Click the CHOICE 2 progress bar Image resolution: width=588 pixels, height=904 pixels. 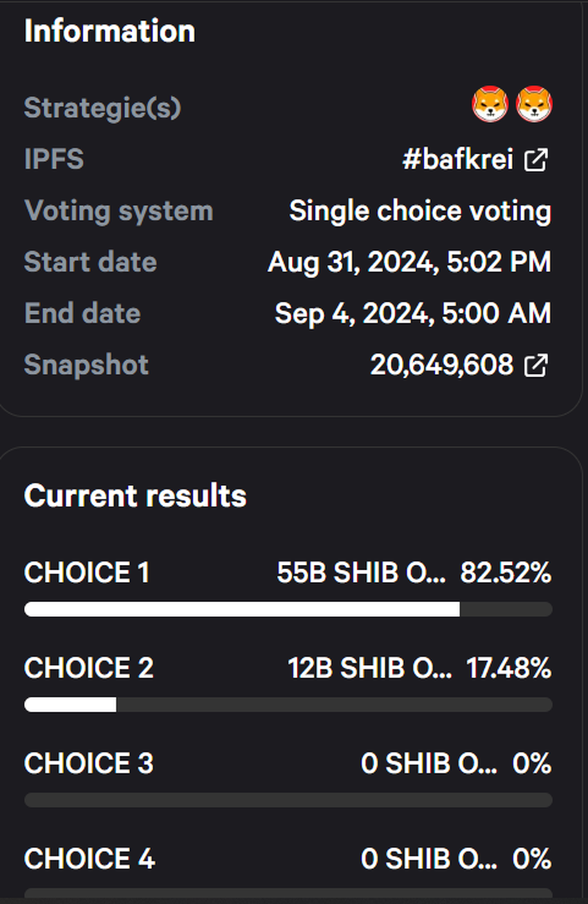coord(288,705)
